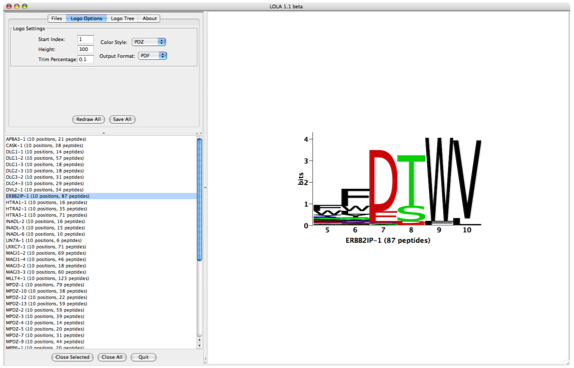Switch to the Files tab

click(57, 18)
